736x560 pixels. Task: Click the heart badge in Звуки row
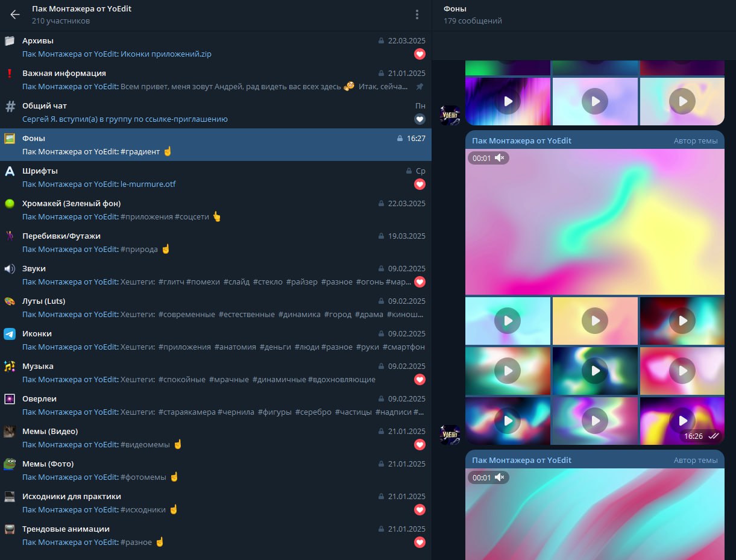click(420, 282)
